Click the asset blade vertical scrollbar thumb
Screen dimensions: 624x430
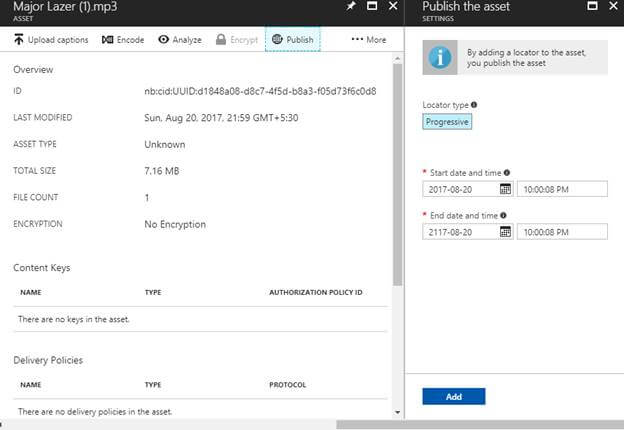point(397,175)
